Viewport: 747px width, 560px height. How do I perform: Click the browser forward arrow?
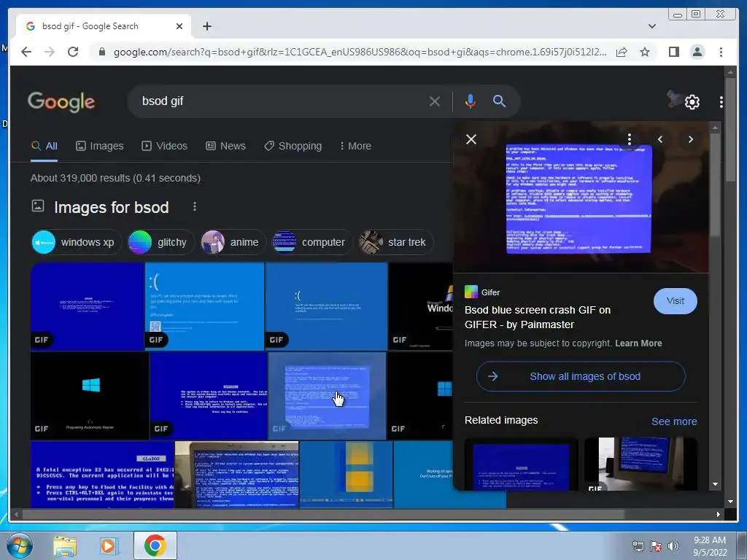(x=50, y=52)
